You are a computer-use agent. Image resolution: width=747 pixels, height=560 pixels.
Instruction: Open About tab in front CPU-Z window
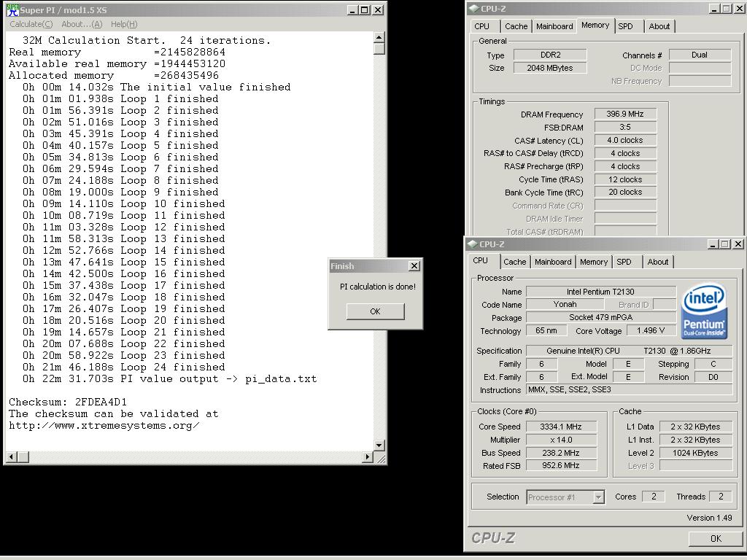(x=658, y=262)
